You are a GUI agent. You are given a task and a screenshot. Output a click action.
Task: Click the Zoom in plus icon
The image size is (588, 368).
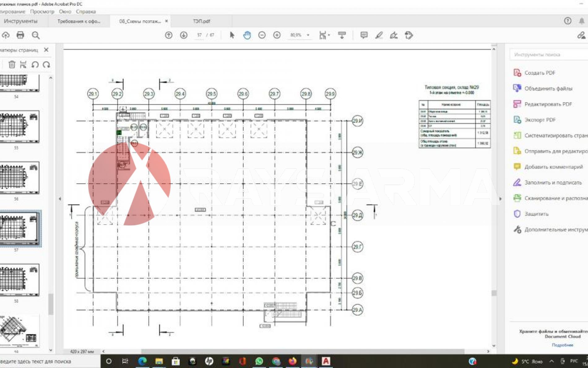(277, 35)
